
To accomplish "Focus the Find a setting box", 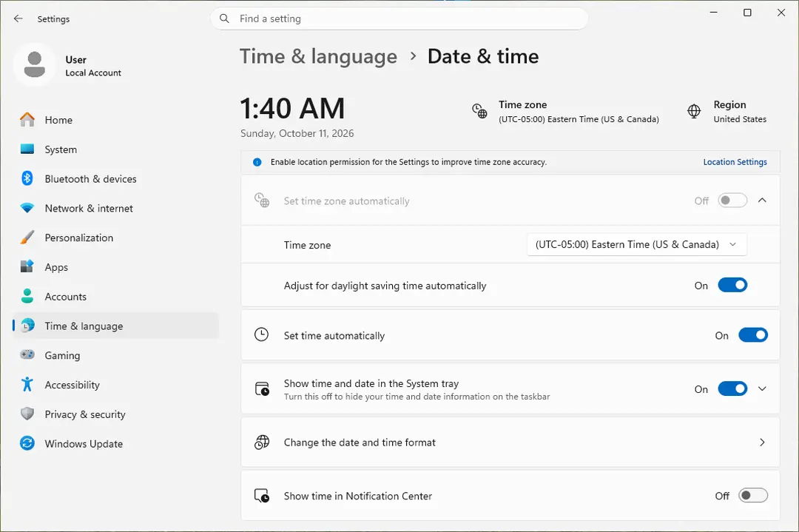I will 399,18.
